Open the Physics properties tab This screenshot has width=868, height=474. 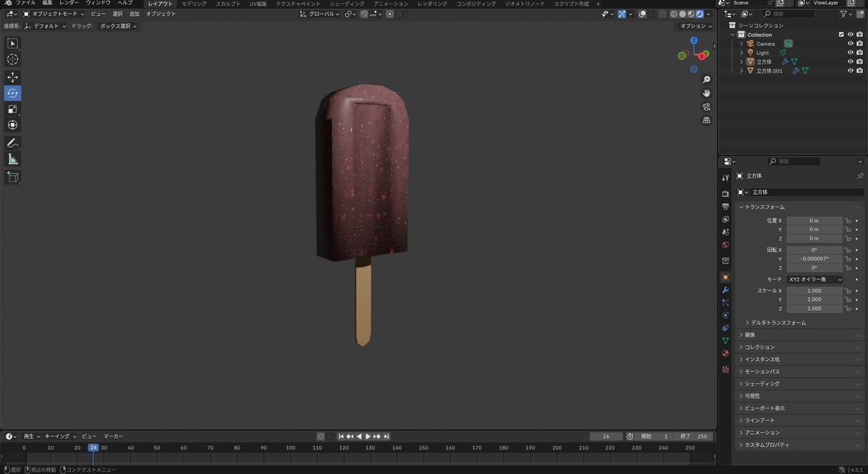pyautogui.click(x=725, y=316)
